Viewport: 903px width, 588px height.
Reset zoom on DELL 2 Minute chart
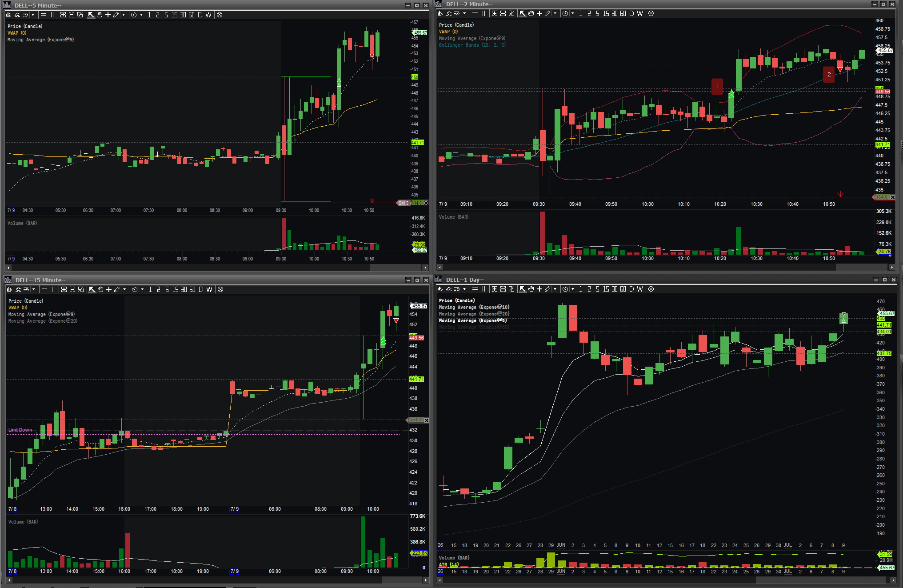coord(511,13)
